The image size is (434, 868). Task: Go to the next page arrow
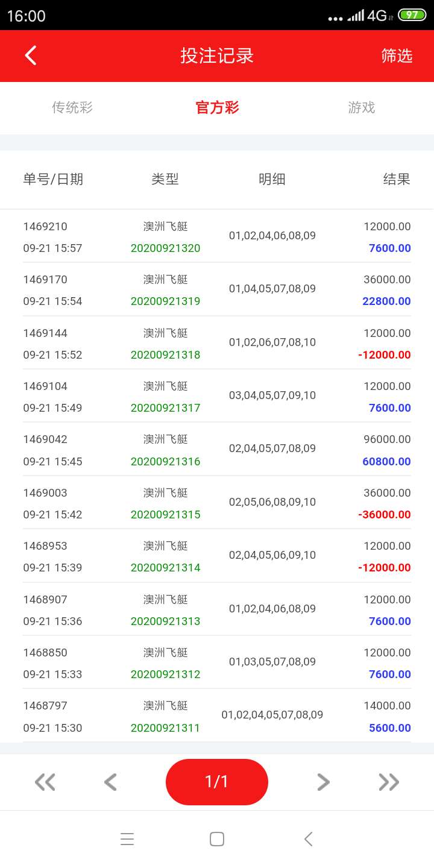[324, 782]
